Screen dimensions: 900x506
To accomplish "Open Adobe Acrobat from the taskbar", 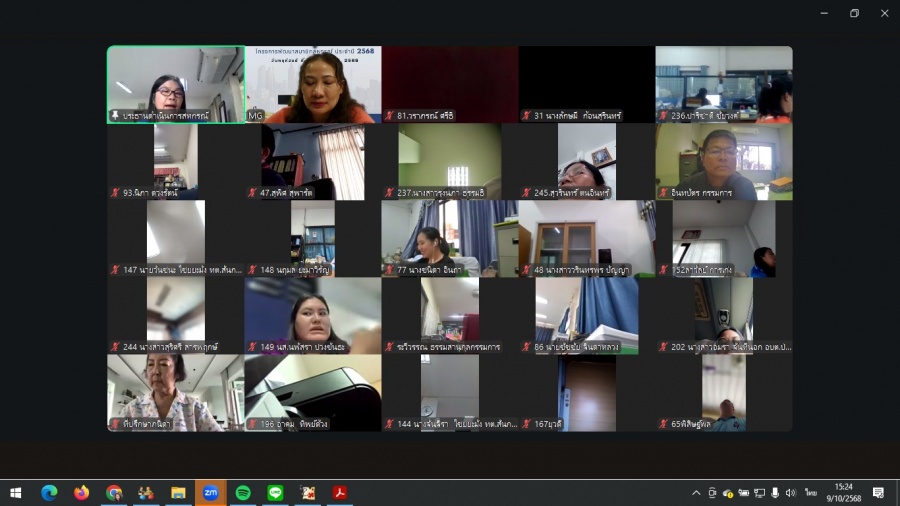I will [x=339, y=493].
